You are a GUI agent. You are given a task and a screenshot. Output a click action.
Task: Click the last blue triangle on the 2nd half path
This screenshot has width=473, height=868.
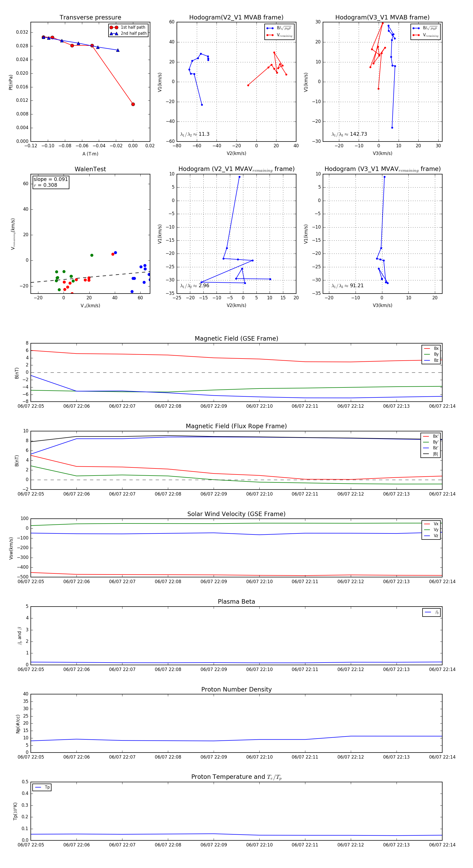[x=118, y=50]
